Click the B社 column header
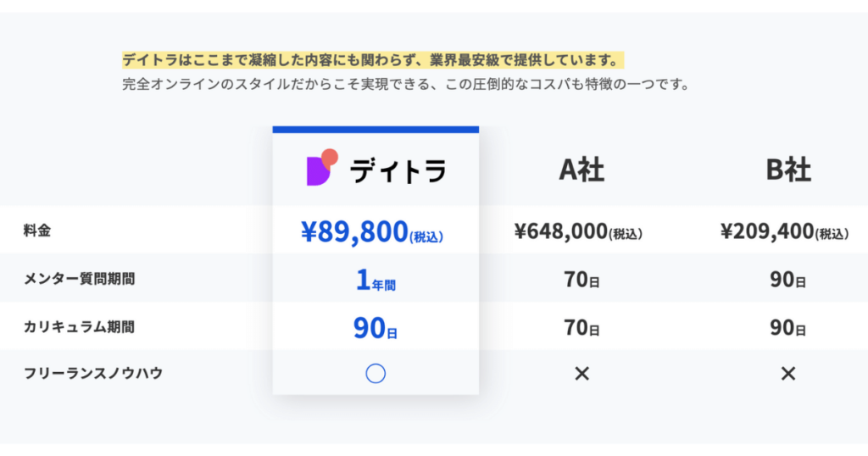Screen dimensions: 868x456 click(788, 170)
